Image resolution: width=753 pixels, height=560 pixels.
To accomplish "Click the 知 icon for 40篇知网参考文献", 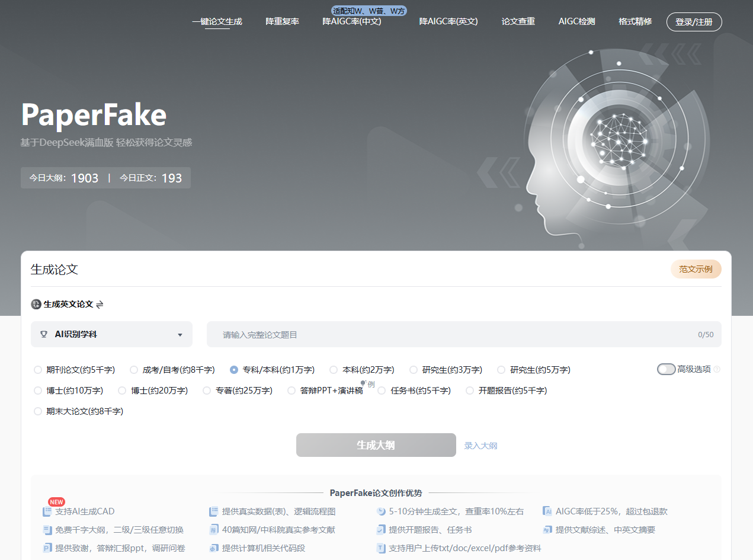I will [x=214, y=529].
